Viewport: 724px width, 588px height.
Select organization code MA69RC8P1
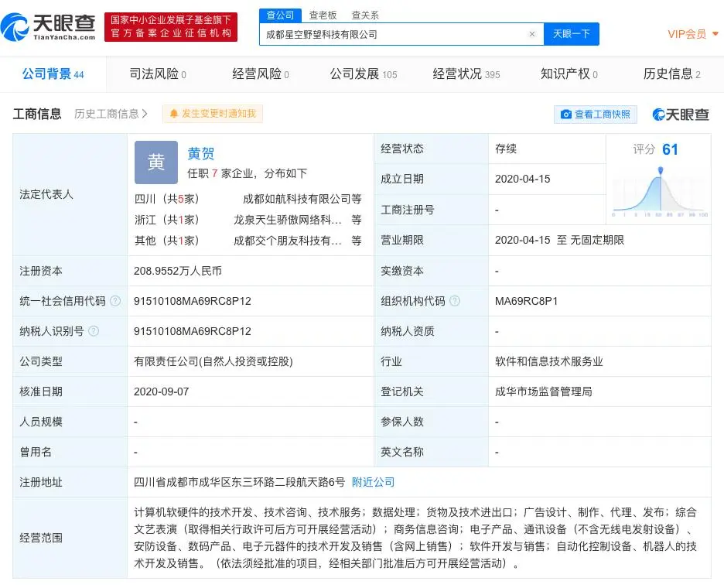click(x=527, y=301)
